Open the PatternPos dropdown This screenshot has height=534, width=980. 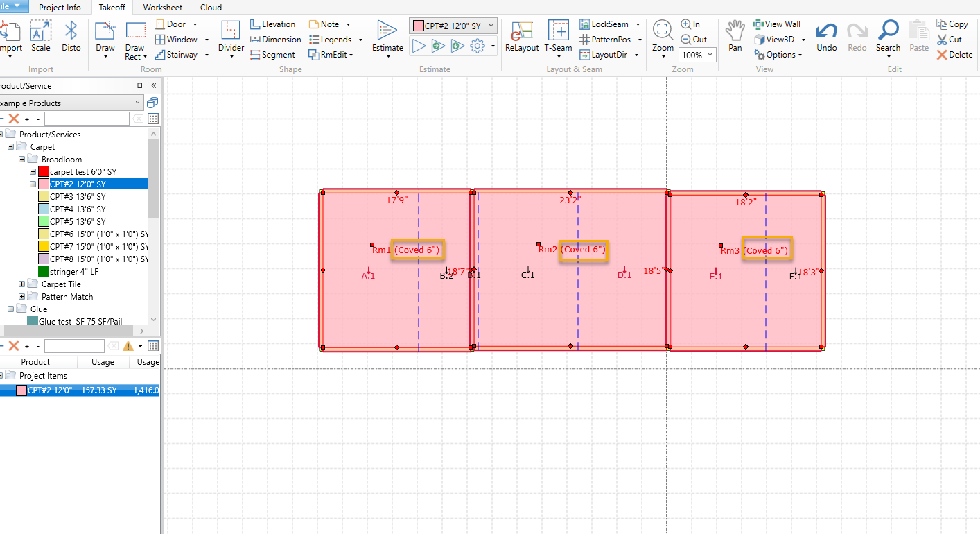click(x=638, y=40)
